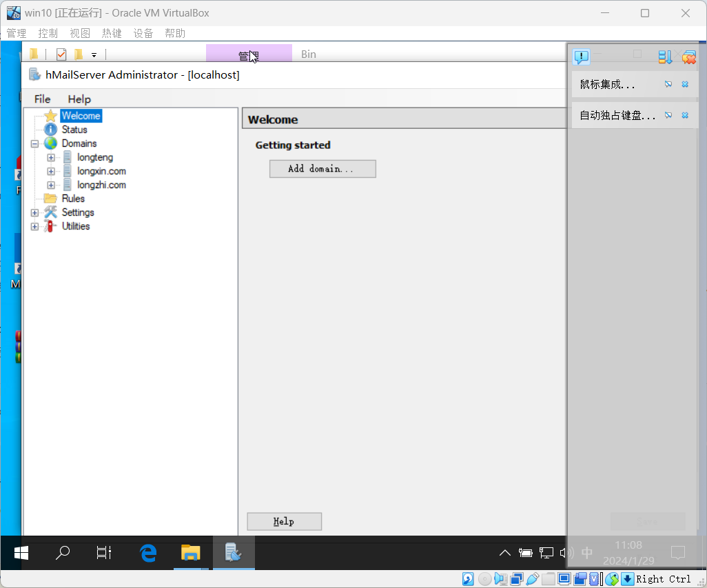Expand the Settings tree node
Image resolution: width=707 pixels, height=588 pixels.
pos(34,213)
